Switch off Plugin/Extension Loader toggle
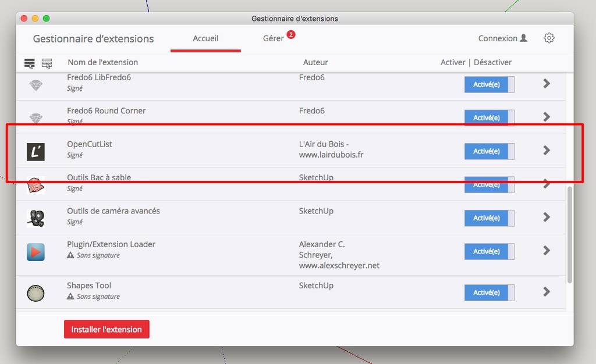Screen dimensions: 596x364 [x=489, y=251]
